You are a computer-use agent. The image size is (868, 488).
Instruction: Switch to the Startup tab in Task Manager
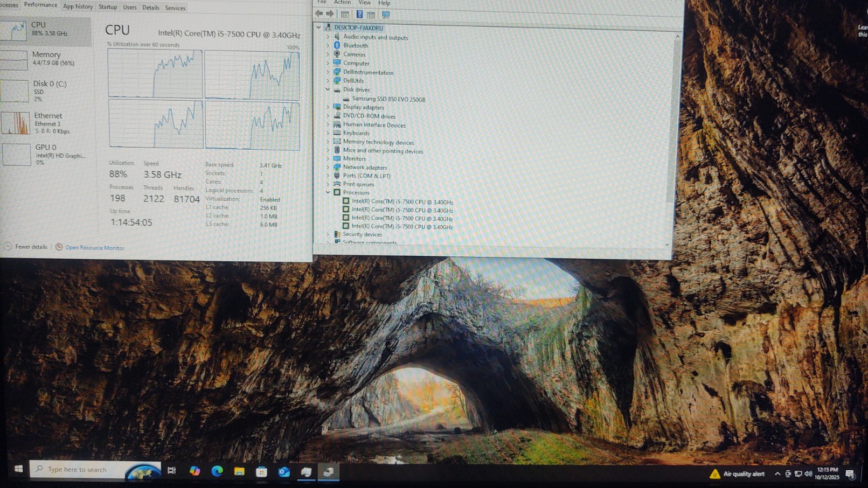[x=108, y=7]
